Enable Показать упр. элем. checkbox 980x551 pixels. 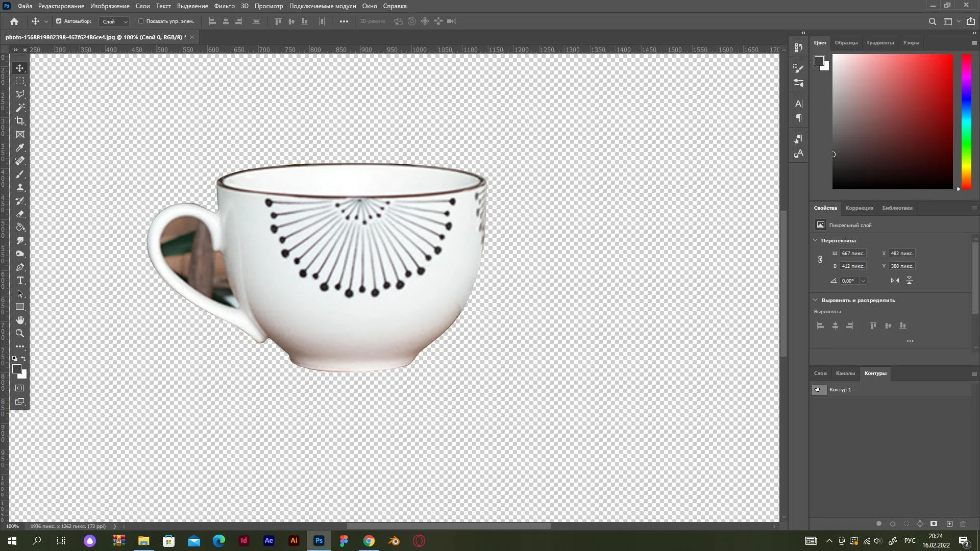click(x=141, y=21)
